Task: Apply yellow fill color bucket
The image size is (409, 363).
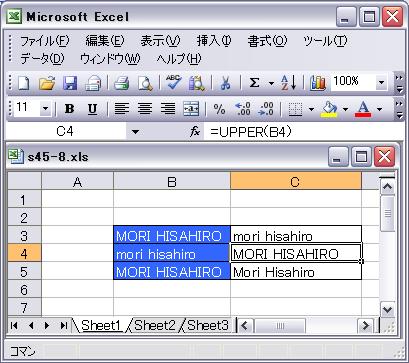Action: pyautogui.click(x=330, y=109)
